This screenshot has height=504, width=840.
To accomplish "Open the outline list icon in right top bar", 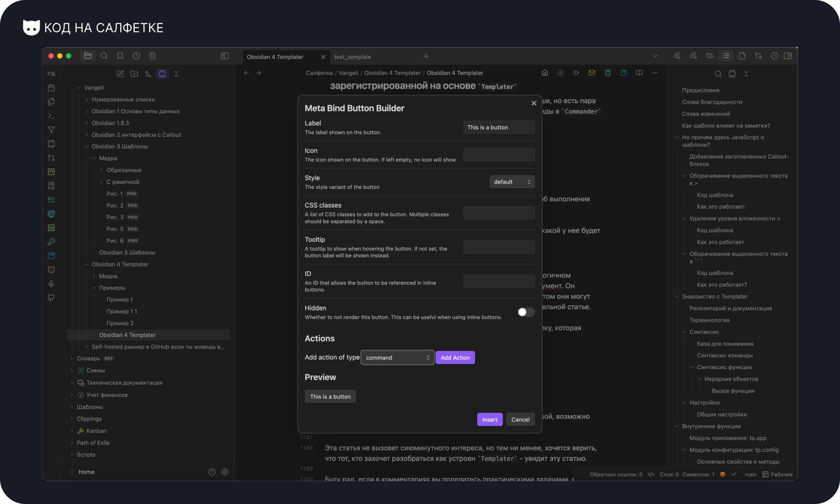I will click(x=726, y=56).
